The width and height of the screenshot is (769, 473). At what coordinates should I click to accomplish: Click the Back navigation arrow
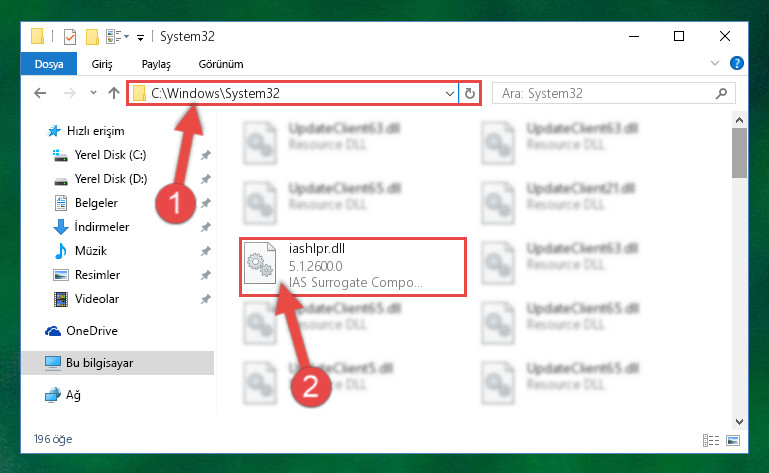[40, 93]
